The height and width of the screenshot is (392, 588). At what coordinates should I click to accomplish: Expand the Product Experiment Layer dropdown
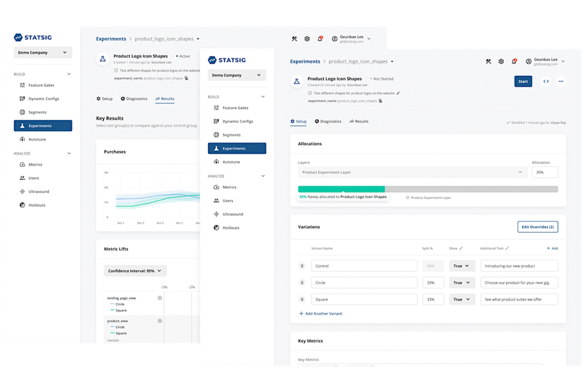(520, 172)
